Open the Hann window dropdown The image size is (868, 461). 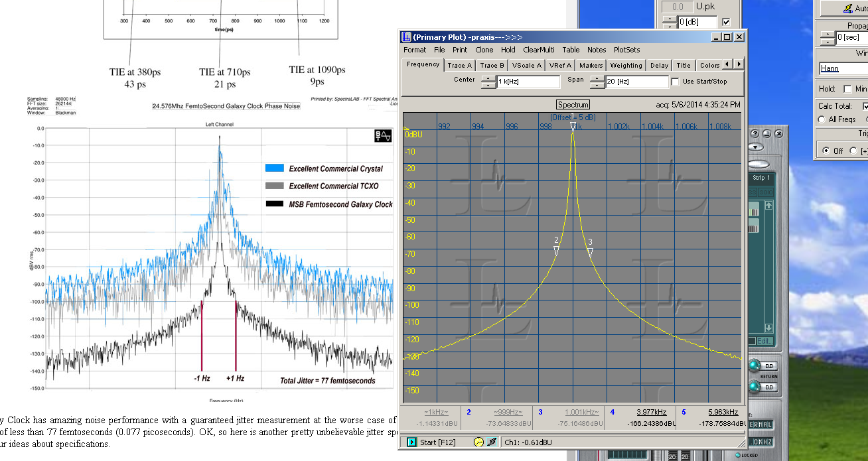(843, 68)
